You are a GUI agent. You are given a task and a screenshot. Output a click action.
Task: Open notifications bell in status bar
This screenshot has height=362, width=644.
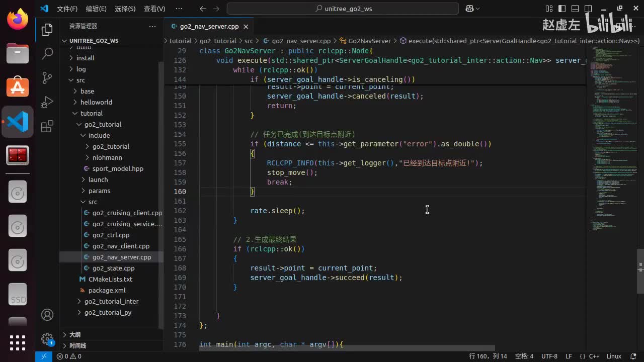pos(633,356)
